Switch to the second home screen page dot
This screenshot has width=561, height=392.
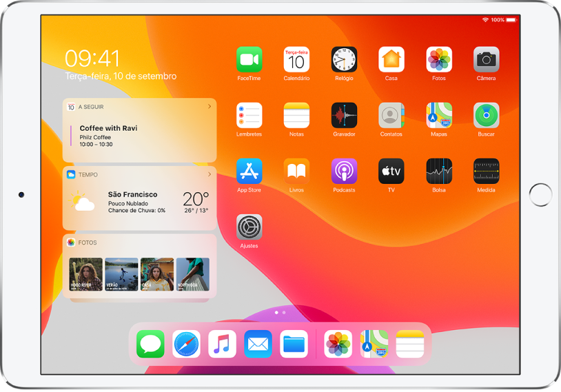tap(284, 313)
